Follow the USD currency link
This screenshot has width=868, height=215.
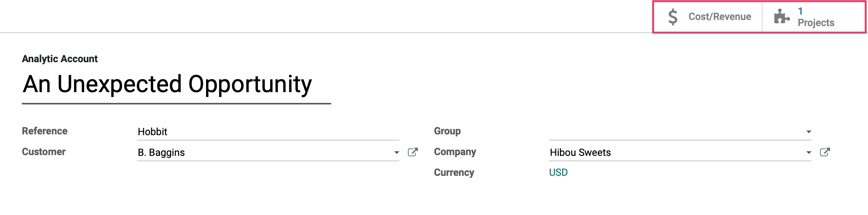[x=558, y=172]
